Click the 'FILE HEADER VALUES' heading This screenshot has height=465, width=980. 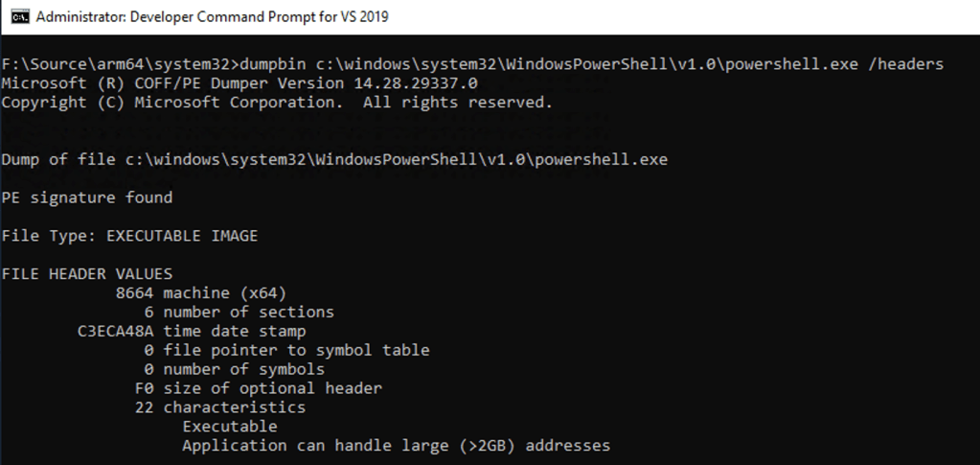click(86, 274)
